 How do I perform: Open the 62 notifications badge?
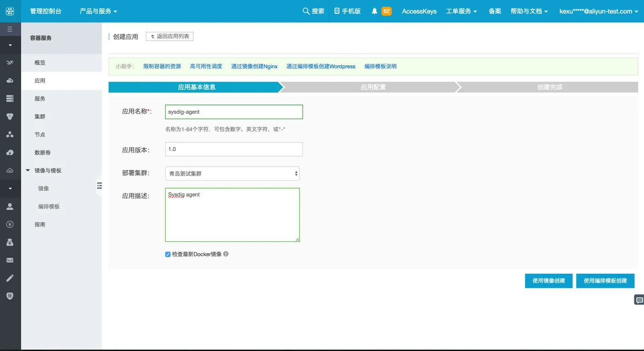pos(386,11)
